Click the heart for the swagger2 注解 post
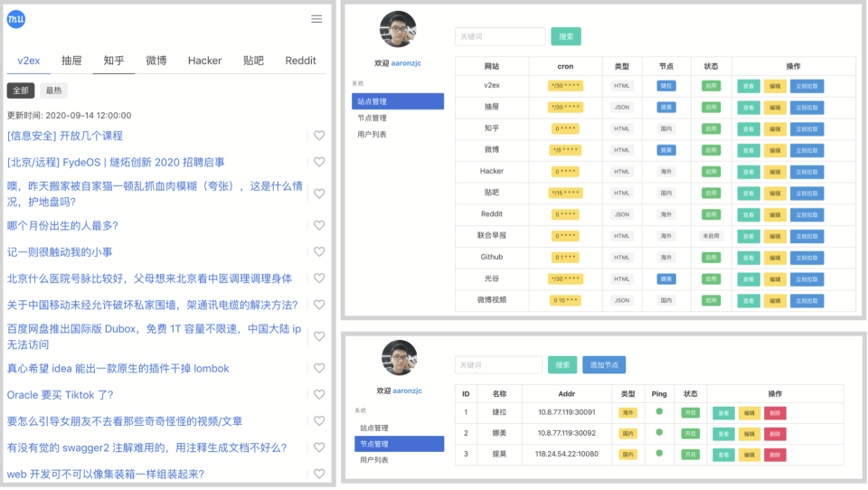 pos(319,448)
